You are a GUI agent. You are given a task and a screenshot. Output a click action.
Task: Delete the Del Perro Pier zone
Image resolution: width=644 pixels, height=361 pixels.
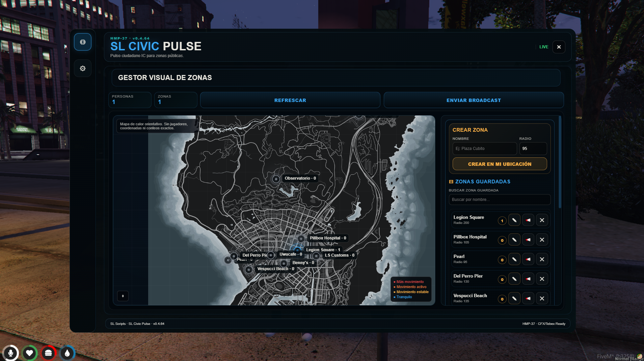(542, 279)
